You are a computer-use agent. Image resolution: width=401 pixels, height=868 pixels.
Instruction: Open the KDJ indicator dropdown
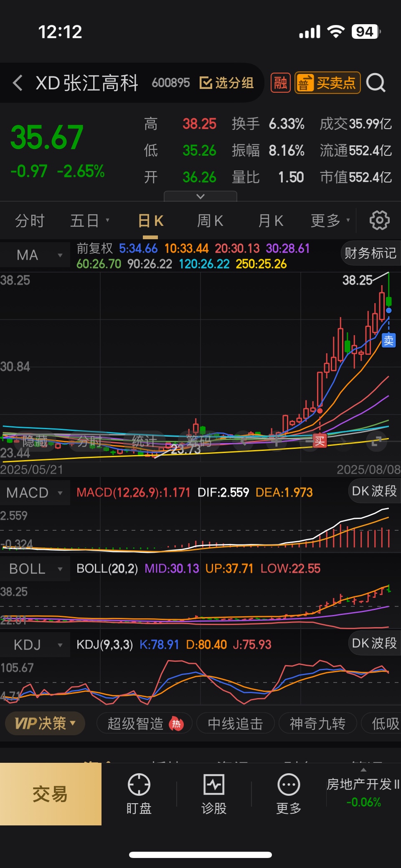pyautogui.click(x=35, y=645)
